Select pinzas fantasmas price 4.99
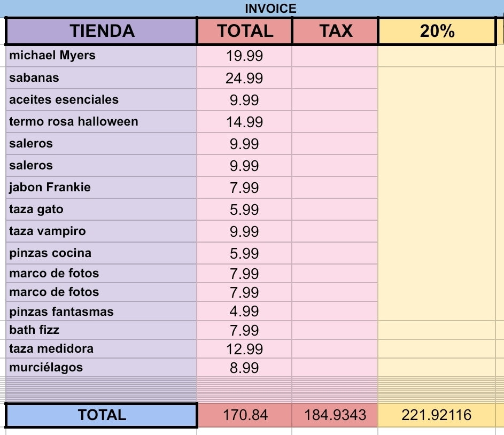The width and height of the screenshot is (504, 435). pyautogui.click(x=244, y=312)
